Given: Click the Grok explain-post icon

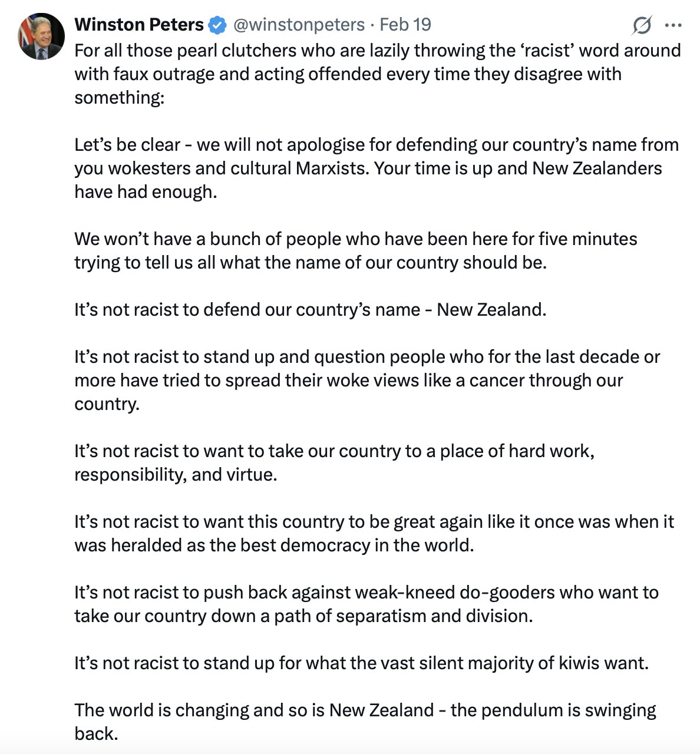Looking at the screenshot, I should tap(642, 25).
